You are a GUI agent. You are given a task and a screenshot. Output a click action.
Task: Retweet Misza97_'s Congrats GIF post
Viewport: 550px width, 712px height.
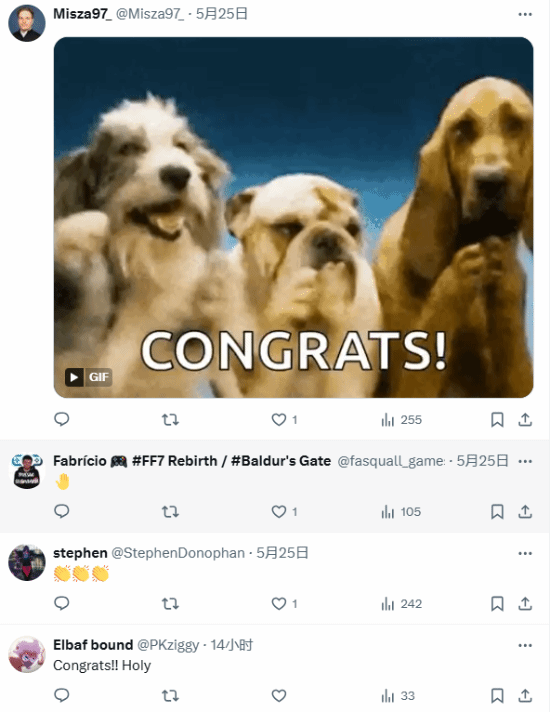click(170, 420)
